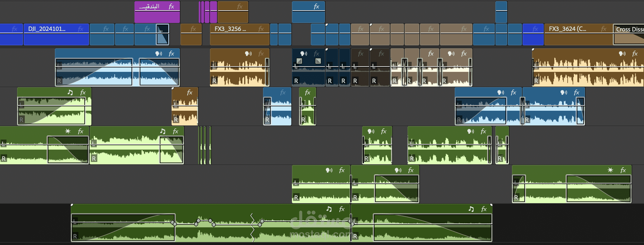This screenshot has width=644, height=245.
Task: Click the clip name DJI_2024101...
Action: click(47, 29)
